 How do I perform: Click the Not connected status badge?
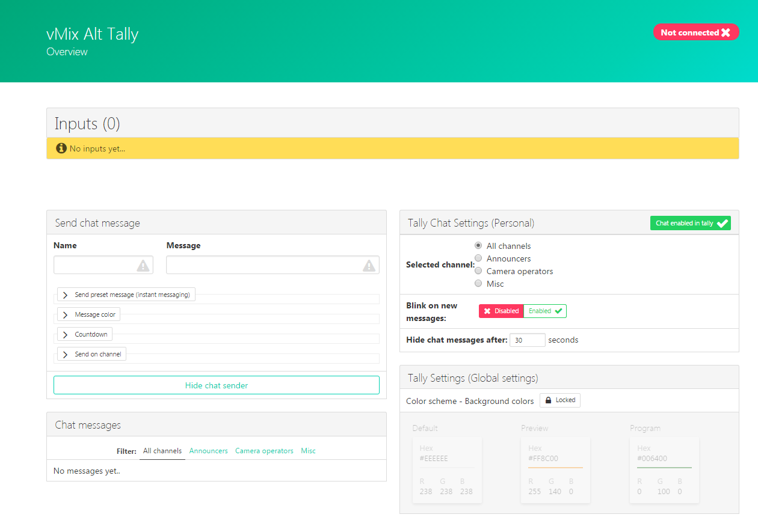(x=696, y=32)
